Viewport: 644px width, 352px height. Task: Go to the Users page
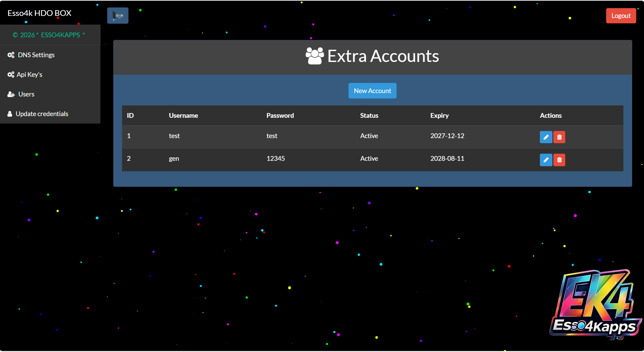pos(26,94)
